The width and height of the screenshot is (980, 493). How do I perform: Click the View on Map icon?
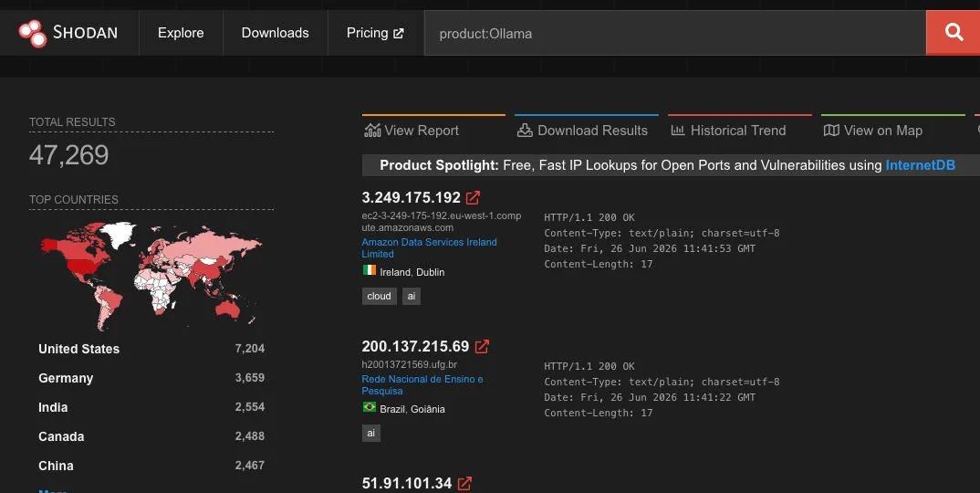tap(831, 131)
